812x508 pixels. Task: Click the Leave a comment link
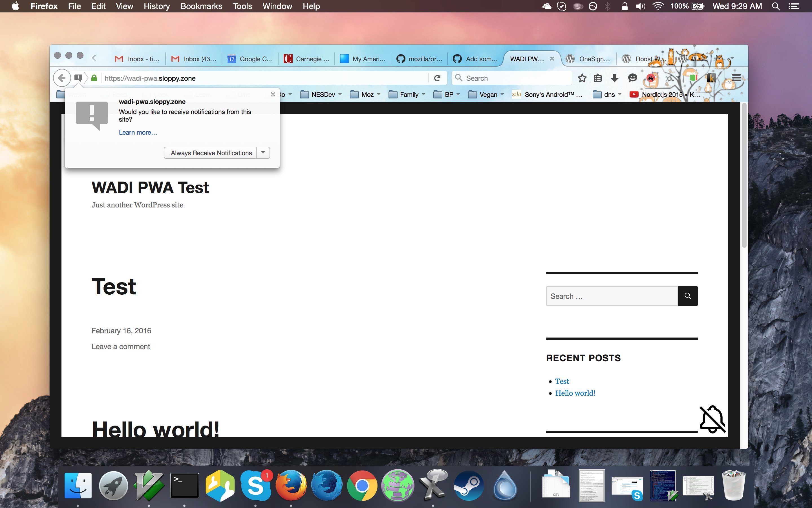pos(121,346)
